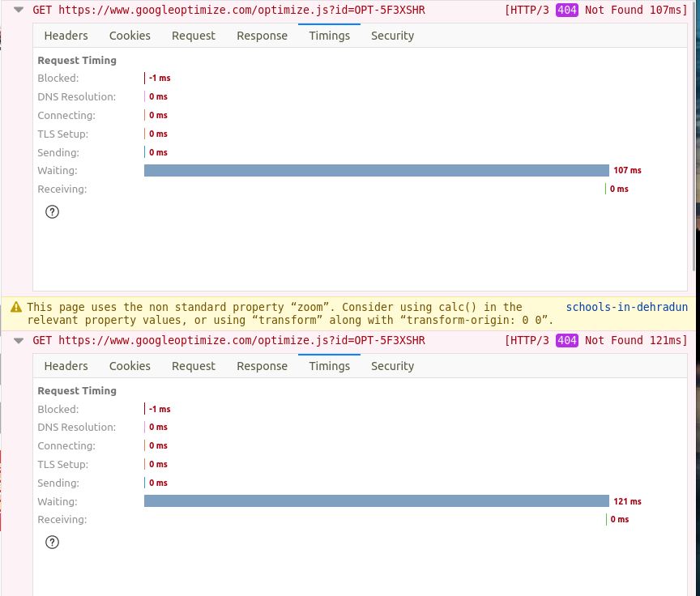This screenshot has width=700, height=596.
Task: Click the Not Found status text on first request
Action: pyautogui.click(x=616, y=11)
